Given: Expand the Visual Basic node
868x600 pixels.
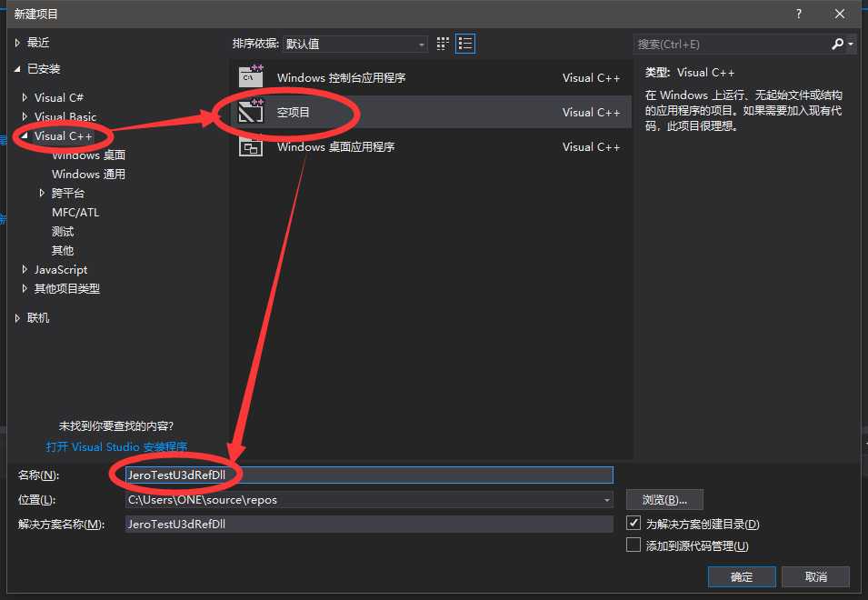Looking at the screenshot, I should 25,116.
